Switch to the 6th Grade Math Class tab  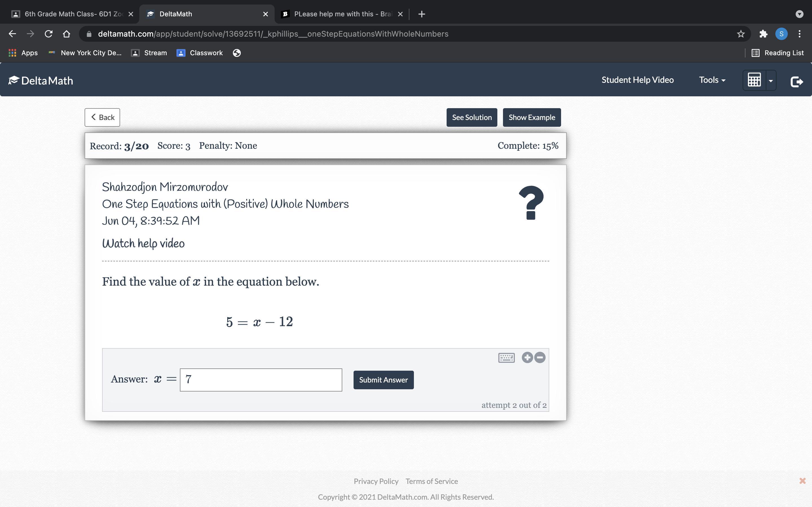[x=69, y=14]
